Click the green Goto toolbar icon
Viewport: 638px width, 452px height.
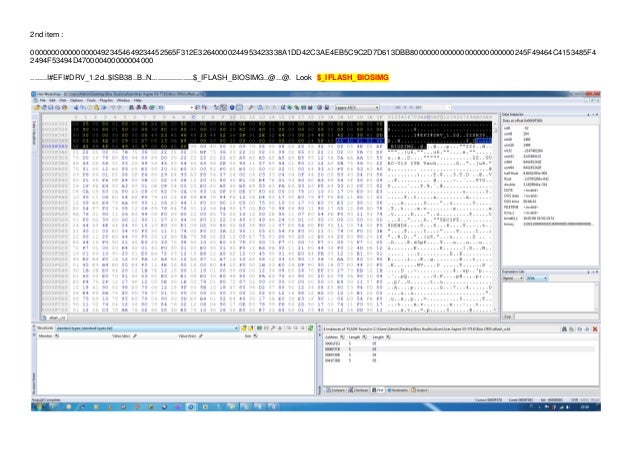point(151,107)
